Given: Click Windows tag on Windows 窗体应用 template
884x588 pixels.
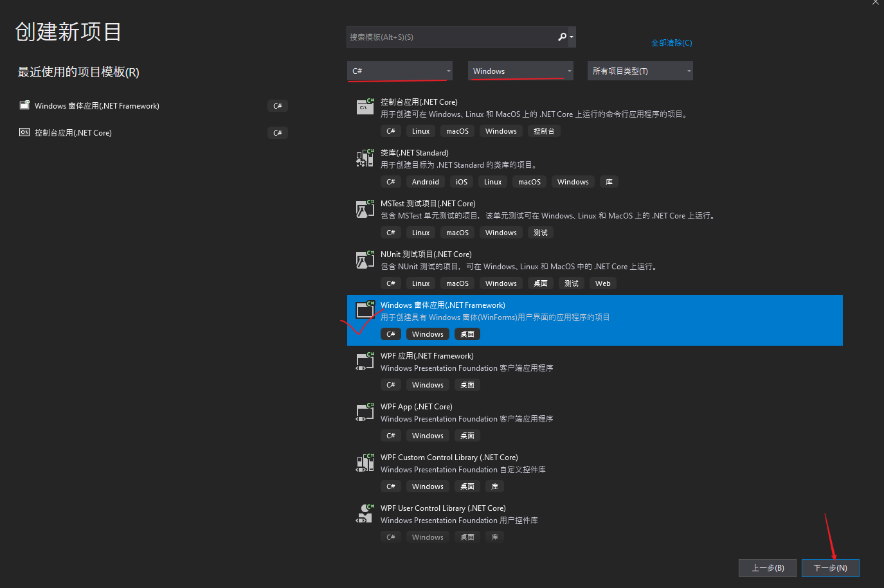Looking at the screenshot, I should coord(428,334).
